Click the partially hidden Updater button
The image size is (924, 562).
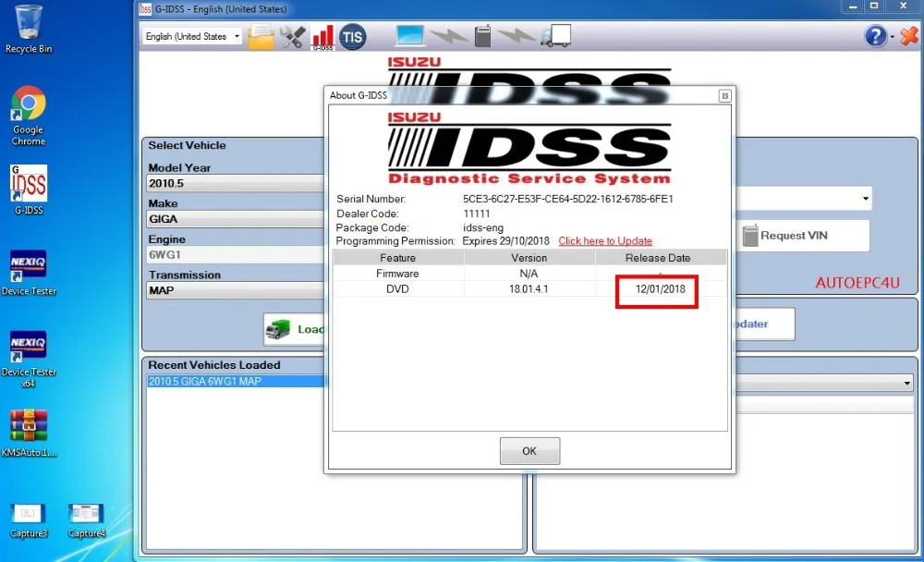point(765,324)
